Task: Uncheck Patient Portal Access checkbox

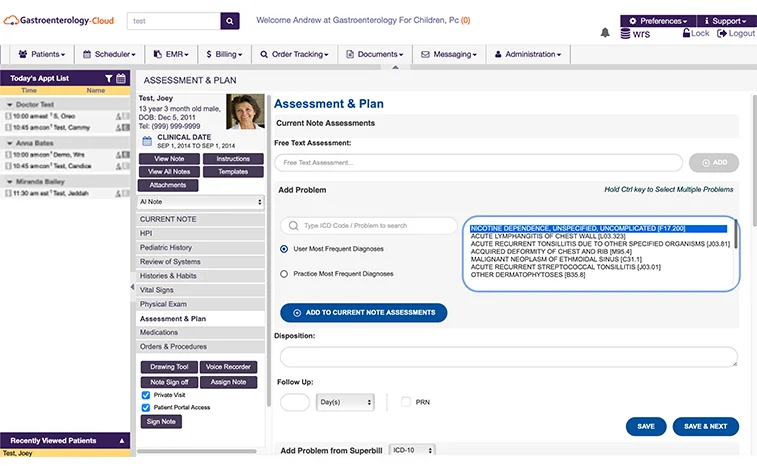Action: pyautogui.click(x=146, y=408)
